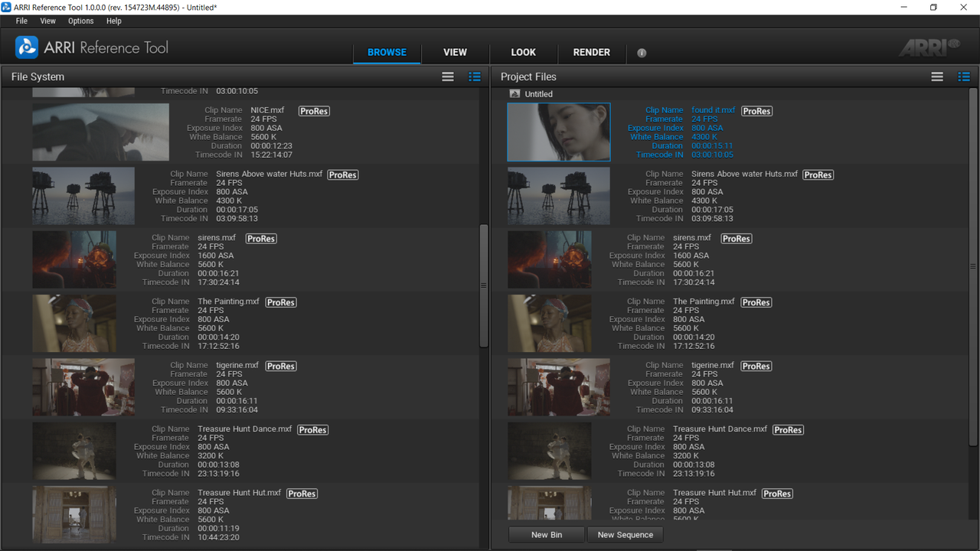Switch File System pane to compact list view
Screen dimensions: 980x551
coord(448,77)
